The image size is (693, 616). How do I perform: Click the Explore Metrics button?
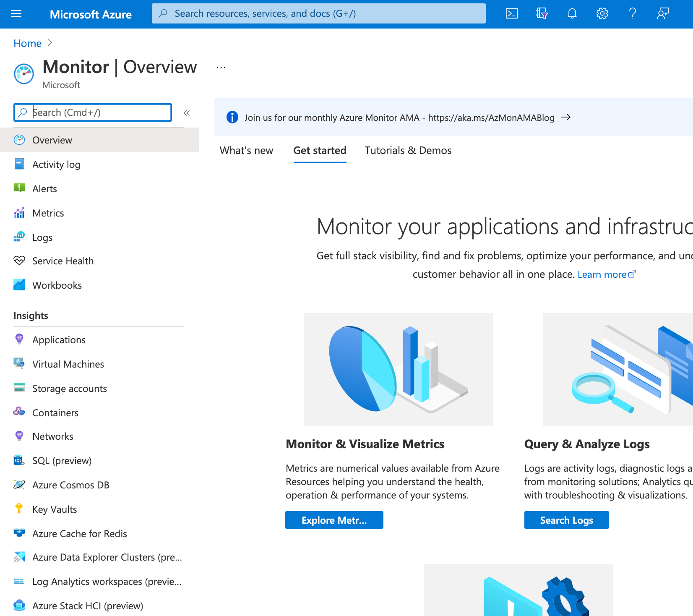click(x=334, y=520)
